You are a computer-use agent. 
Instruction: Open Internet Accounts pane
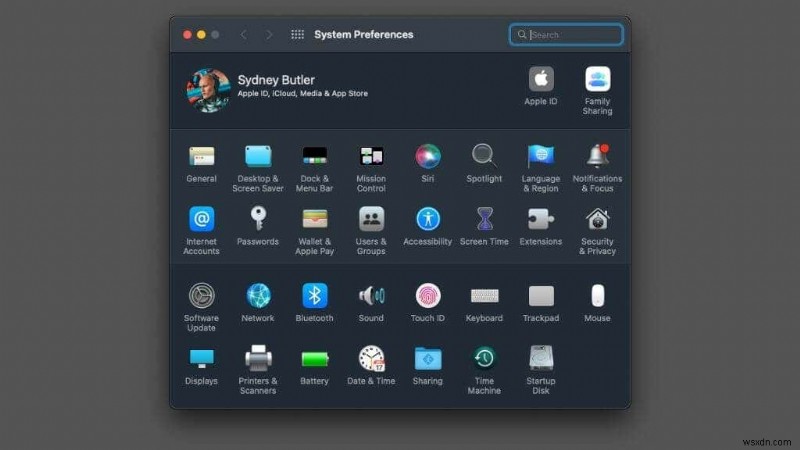pyautogui.click(x=202, y=219)
